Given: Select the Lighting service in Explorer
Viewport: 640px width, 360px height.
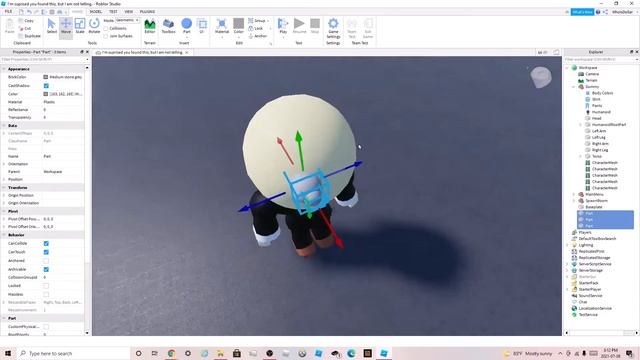Looking at the screenshot, I should coord(586,245).
